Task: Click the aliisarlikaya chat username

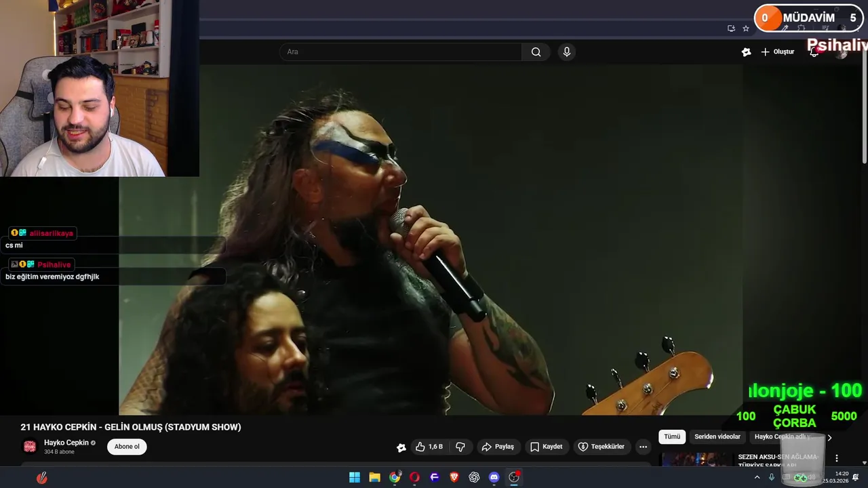Action: coord(51,233)
